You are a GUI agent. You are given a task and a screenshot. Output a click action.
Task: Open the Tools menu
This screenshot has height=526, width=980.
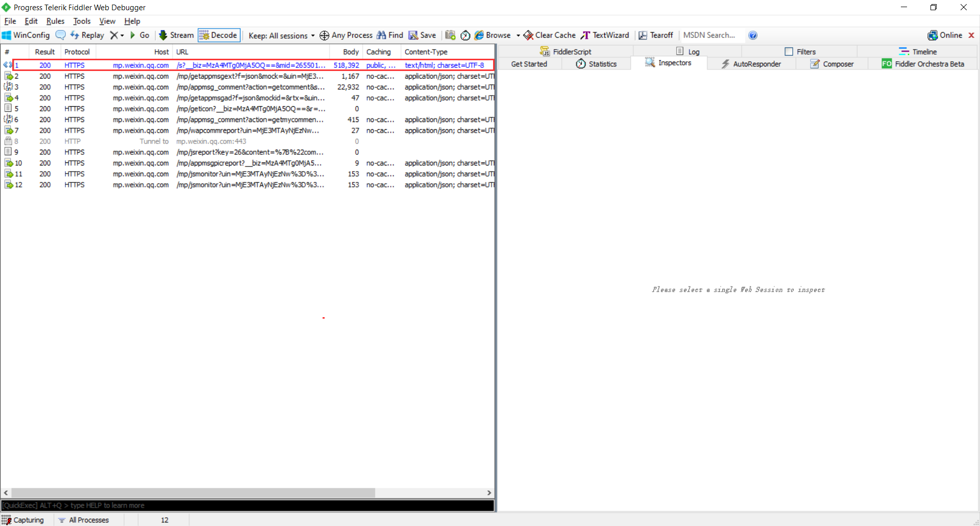click(82, 21)
